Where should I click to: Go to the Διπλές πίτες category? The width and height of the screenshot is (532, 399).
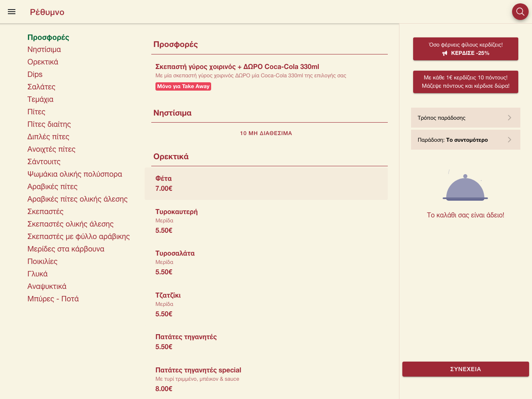click(48, 137)
